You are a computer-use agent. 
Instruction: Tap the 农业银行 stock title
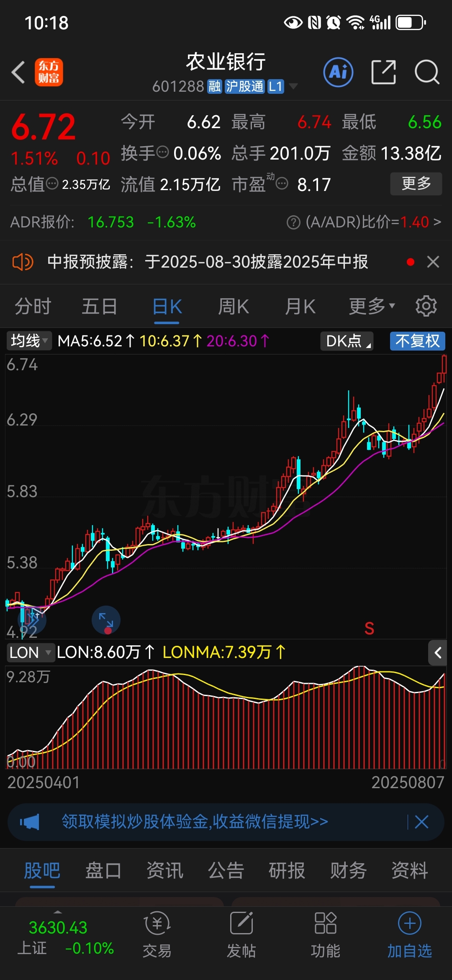[226, 62]
